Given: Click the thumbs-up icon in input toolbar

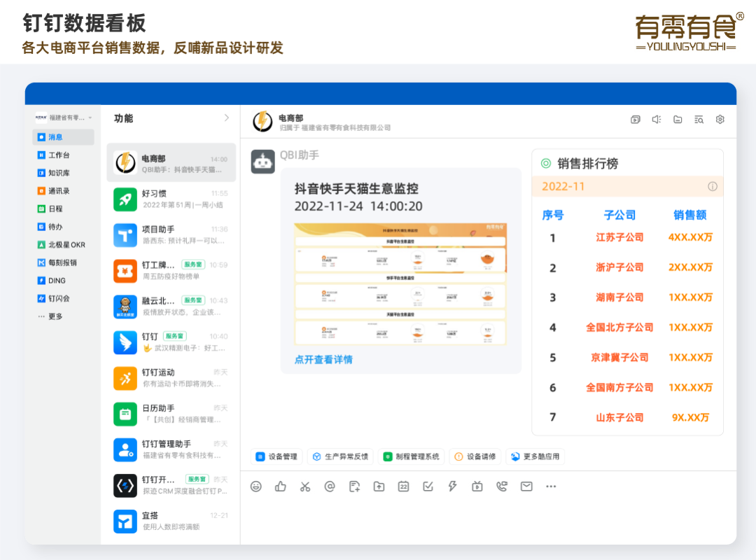Looking at the screenshot, I should [x=281, y=486].
